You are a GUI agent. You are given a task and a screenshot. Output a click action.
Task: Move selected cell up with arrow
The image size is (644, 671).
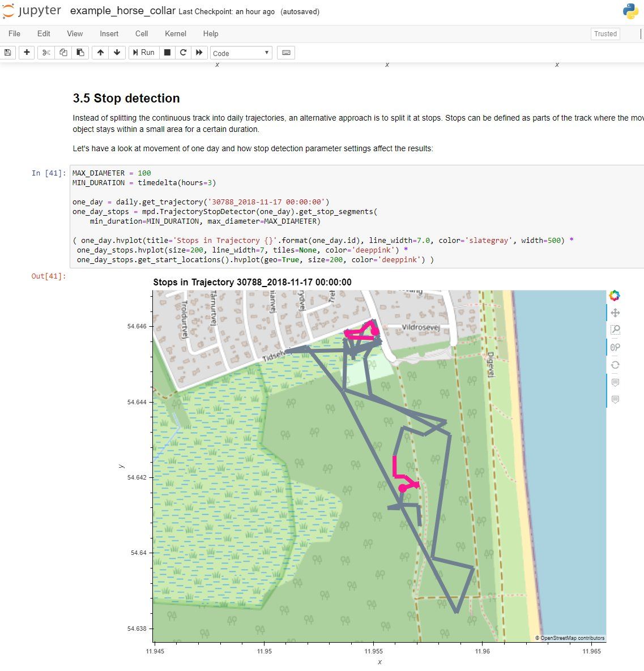pos(100,53)
